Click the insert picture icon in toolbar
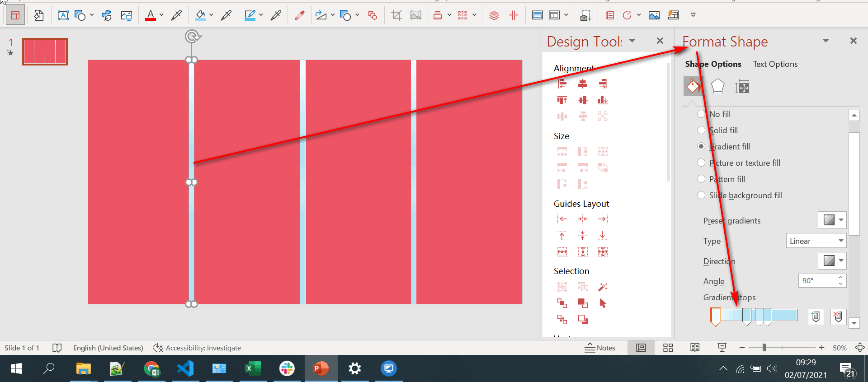 coord(654,15)
